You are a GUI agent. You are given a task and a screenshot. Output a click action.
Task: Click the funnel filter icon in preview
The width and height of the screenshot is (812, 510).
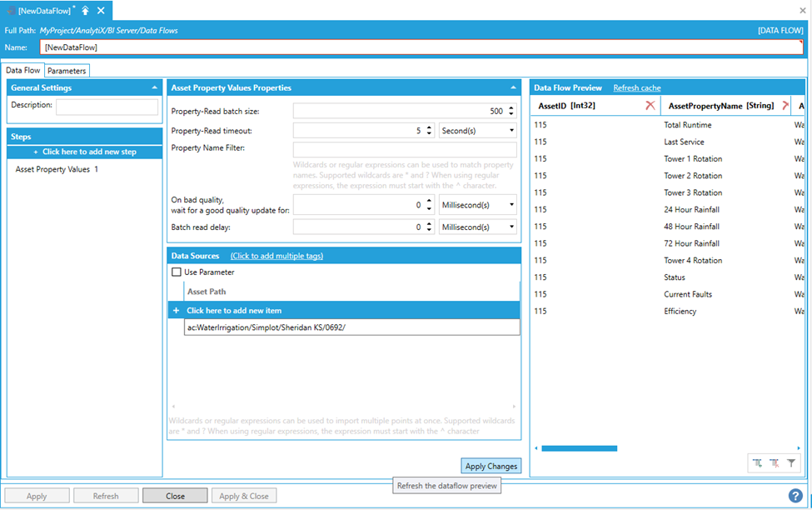point(791,462)
